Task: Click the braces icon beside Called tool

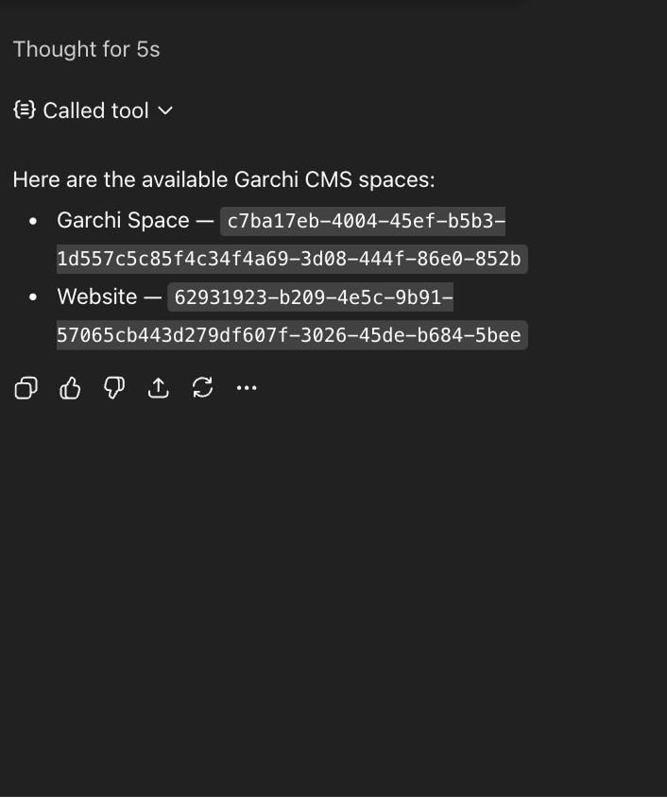Action: (x=25, y=110)
